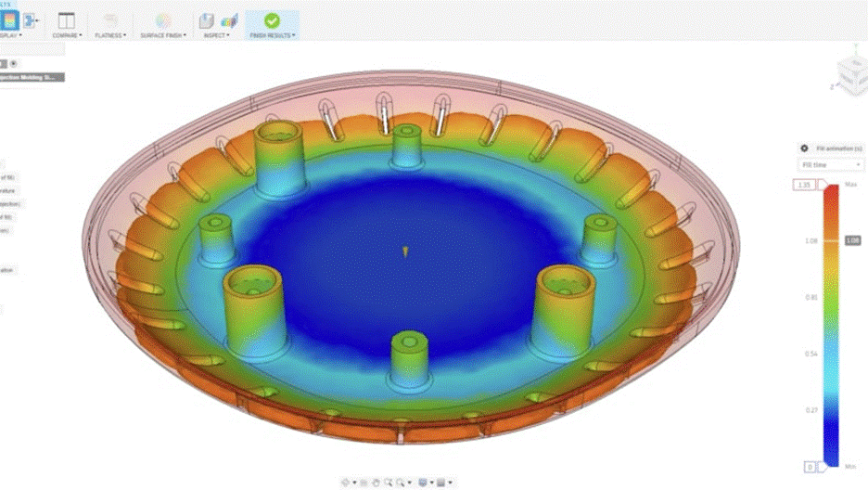
Task: Open the INSPECT dropdown menu
Action: pyautogui.click(x=216, y=35)
